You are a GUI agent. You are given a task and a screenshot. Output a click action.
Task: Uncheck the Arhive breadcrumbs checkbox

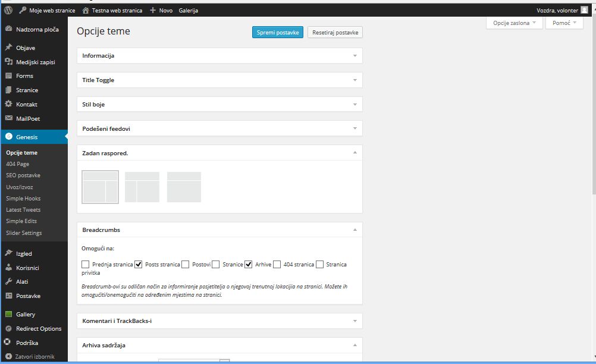click(x=248, y=264)
